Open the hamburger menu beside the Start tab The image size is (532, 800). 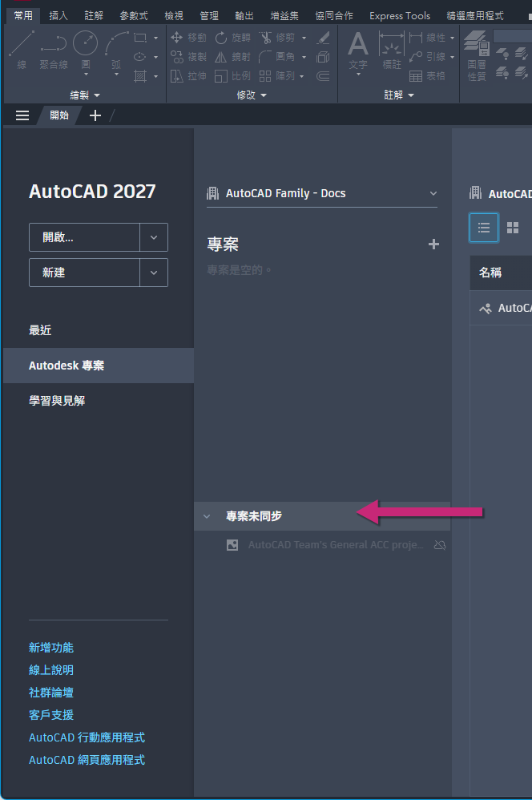point(22,115)
